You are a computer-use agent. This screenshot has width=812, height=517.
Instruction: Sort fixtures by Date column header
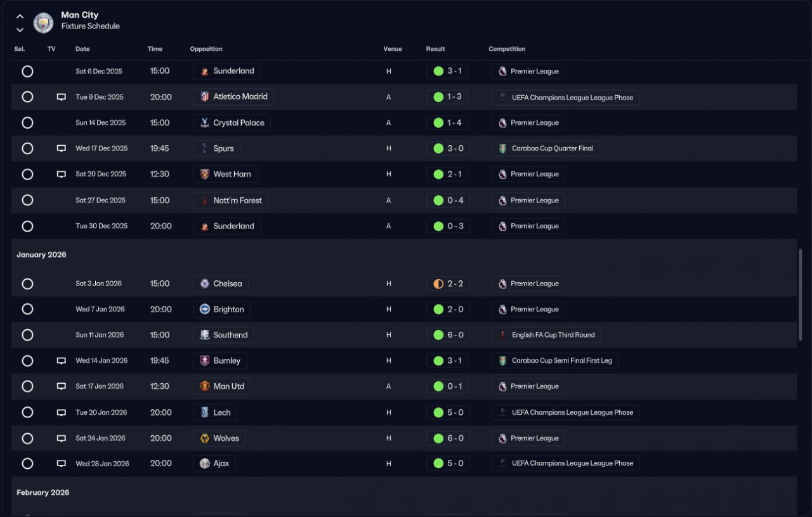(82, 49)
